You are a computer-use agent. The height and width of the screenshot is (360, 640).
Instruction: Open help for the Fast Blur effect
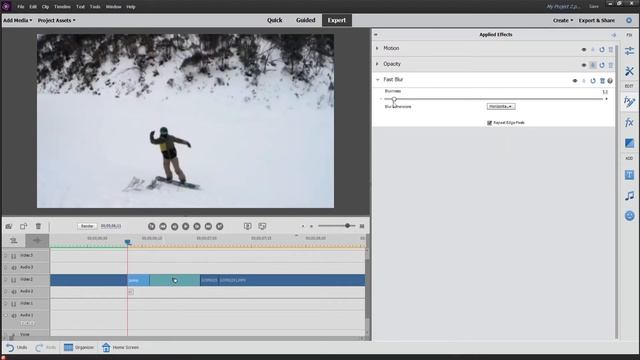coord(610,81)
